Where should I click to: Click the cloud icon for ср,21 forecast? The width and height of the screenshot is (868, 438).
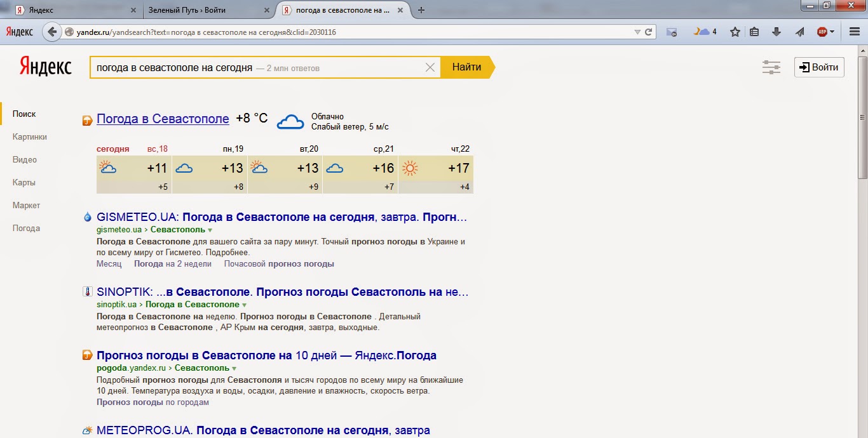coord(334,168)
